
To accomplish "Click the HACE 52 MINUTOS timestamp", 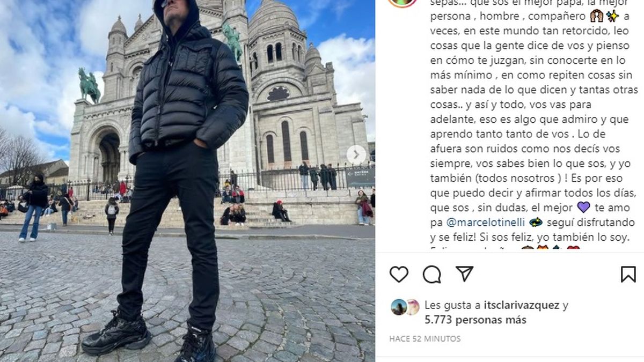I will pyautogui.click(x=425, y=339).
